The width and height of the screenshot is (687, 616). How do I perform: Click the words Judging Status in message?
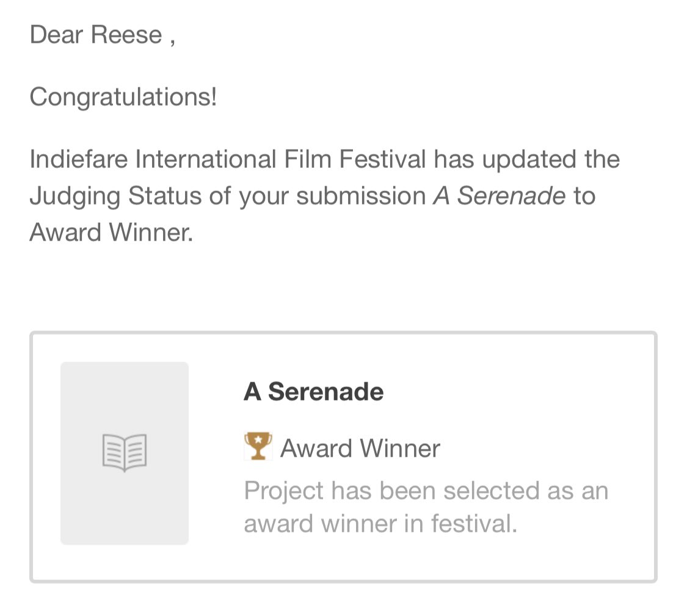click(x=115, y=196)
